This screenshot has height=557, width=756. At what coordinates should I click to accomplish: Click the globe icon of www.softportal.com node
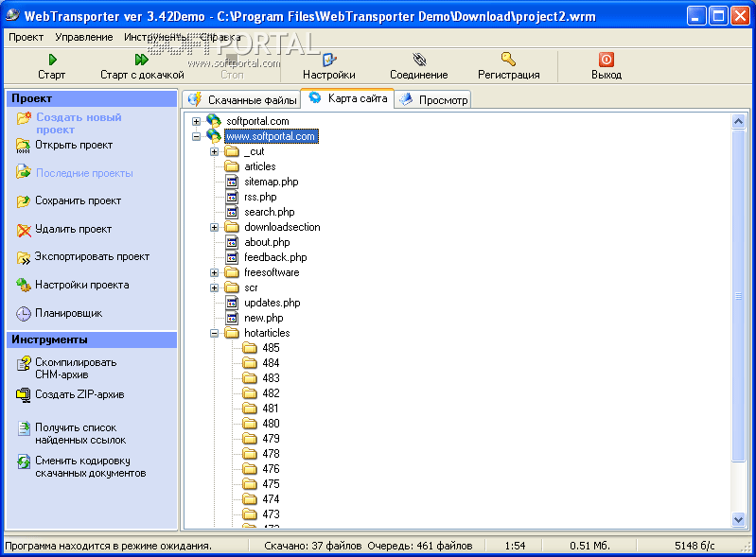(x=214, y=135)
